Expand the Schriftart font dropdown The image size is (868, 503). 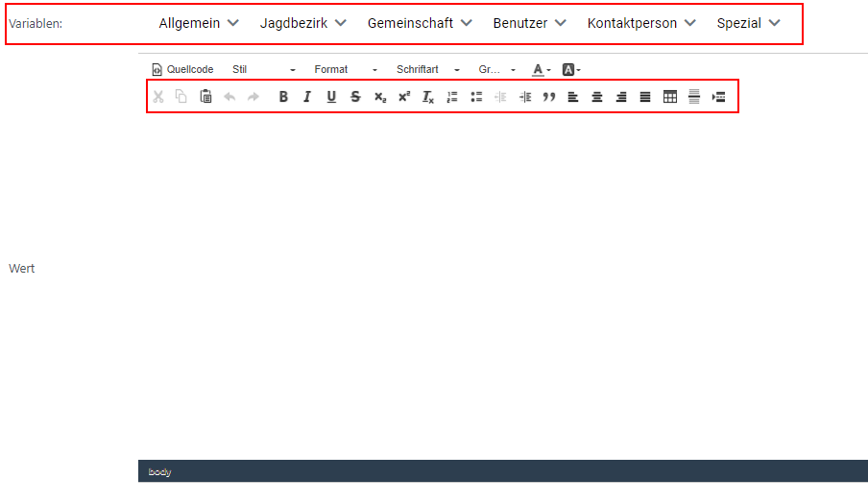point(428,70)
